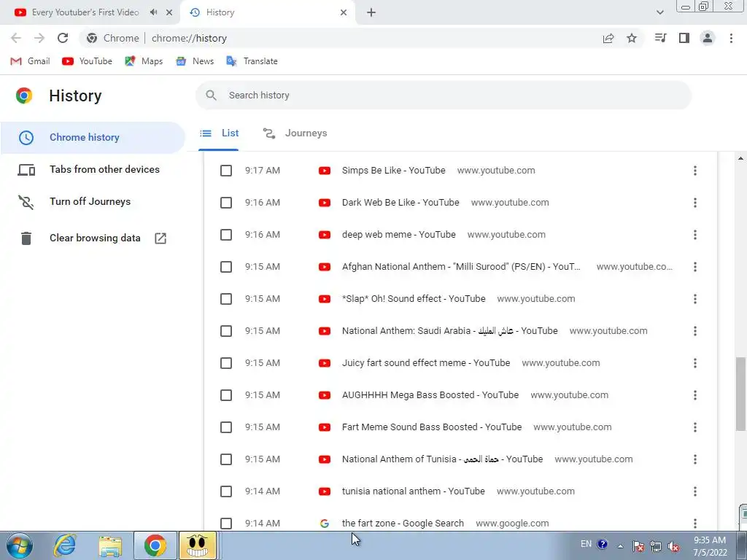Screen dimensions: 747x560
Task: Switch to the Journeys tab
Action: [295, 133]
